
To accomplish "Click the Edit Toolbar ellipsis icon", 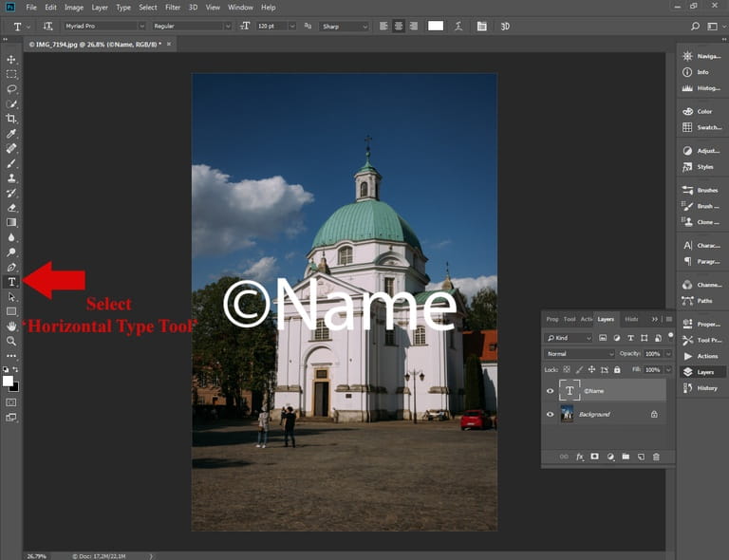I will click(x=11, y=356).
